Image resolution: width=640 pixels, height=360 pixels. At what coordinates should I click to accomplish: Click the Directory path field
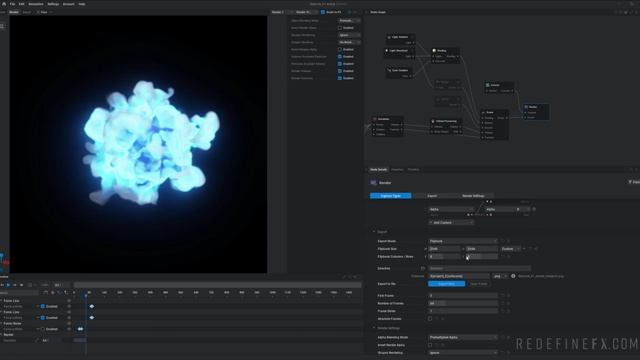[x=480, y=269]
